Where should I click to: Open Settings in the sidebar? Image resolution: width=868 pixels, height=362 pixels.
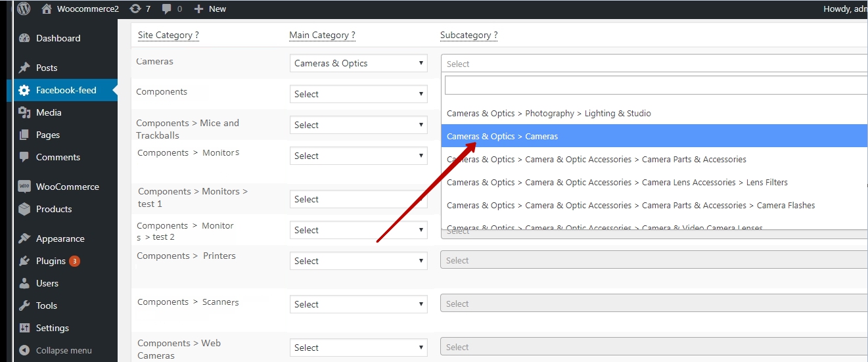point(52,328)
